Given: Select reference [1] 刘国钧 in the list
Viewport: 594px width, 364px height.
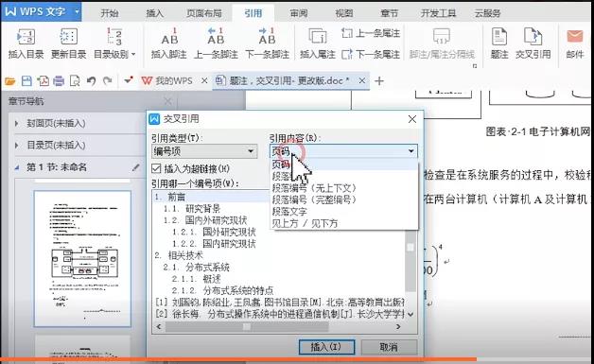Looking at the screenshot, I should (280, 303).
